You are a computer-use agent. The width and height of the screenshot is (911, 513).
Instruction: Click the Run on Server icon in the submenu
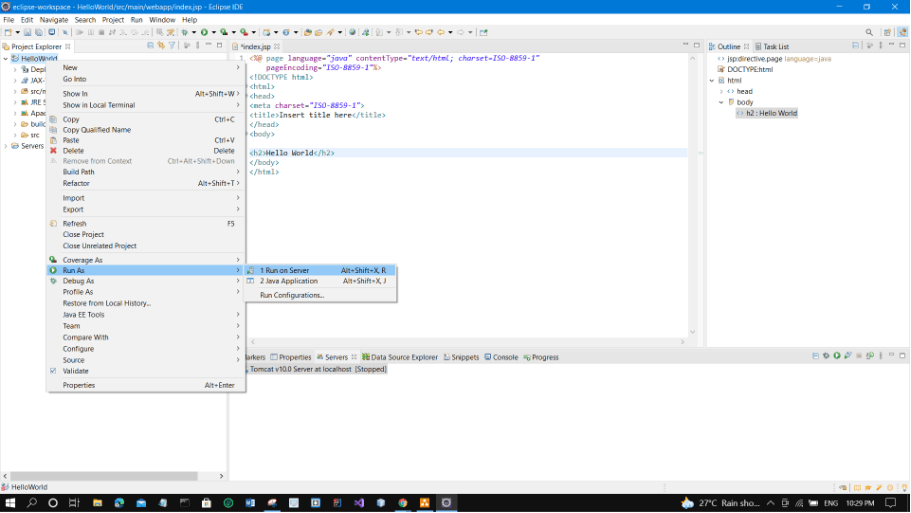pyautogui.click(x=251, y=270)
